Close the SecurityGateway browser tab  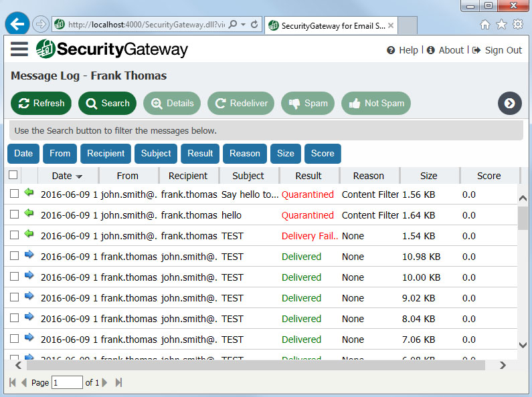[x=391, y=25]
